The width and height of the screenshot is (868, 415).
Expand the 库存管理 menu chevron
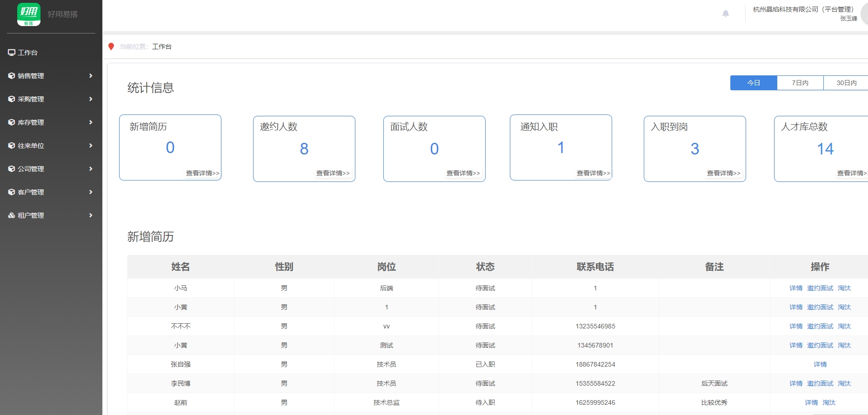click(91, 122)
